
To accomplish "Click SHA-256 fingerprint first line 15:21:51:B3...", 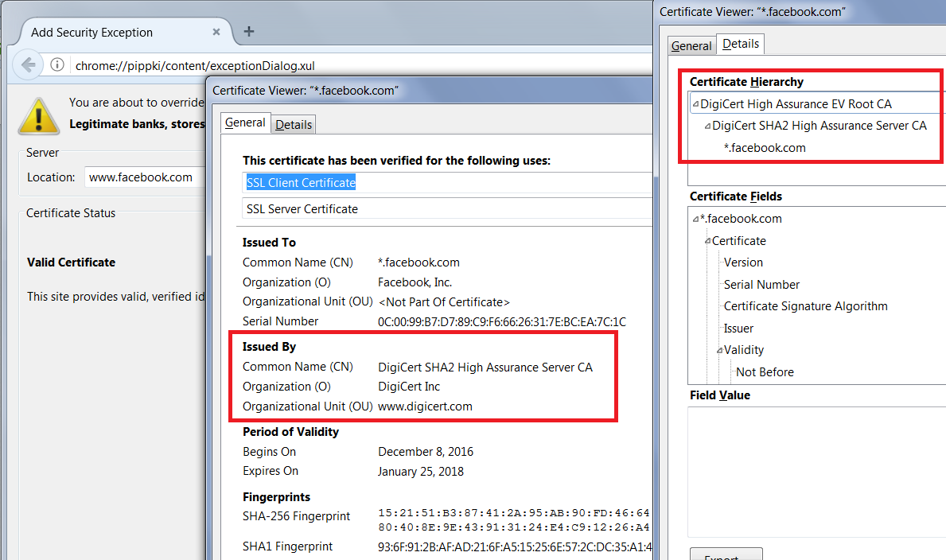I will [514, 513].
